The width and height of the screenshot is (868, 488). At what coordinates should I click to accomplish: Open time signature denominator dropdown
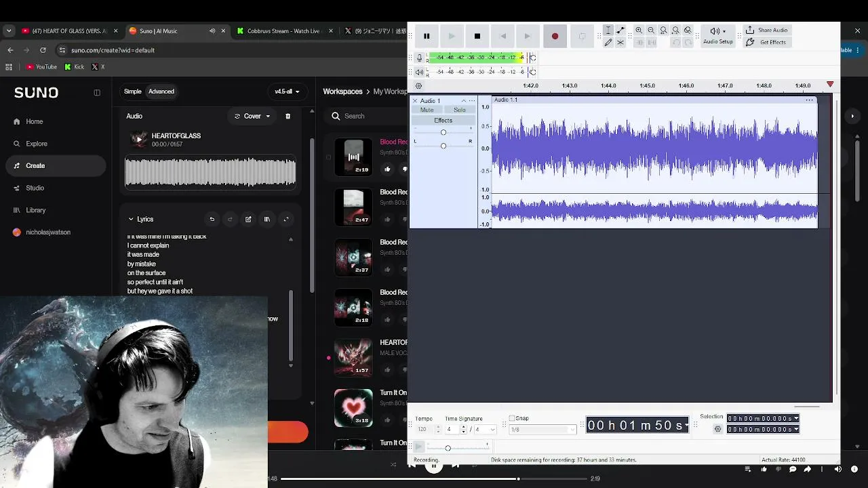[485, 430]
